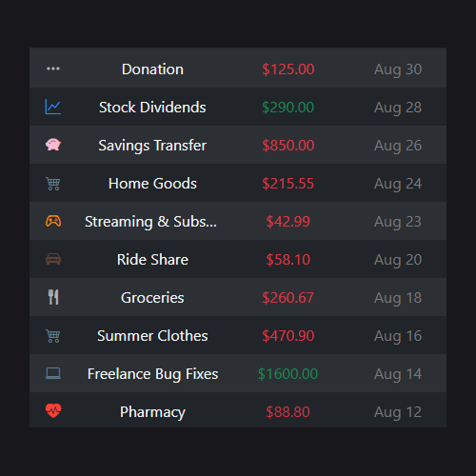This screenshot has height=476, width=476.
Task: Click the $290.00 Stock Dividends amount
Action: coord(288,108)
